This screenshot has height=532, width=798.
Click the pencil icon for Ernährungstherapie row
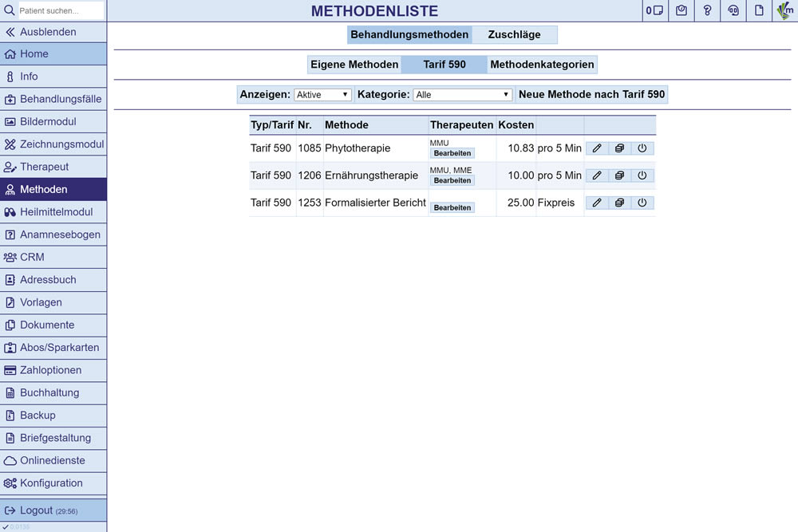(597, 175)
